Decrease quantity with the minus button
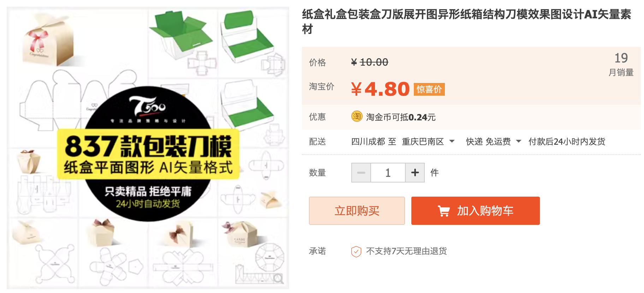This screenshot has width=644, height=293. pyautogui.click(x=361, y=173)
